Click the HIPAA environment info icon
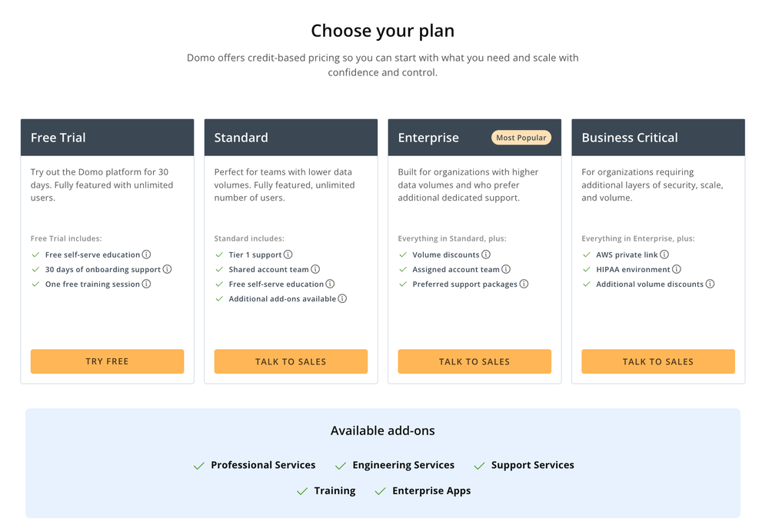Screen dimensions: 769x532 click(x=677, y=269)
